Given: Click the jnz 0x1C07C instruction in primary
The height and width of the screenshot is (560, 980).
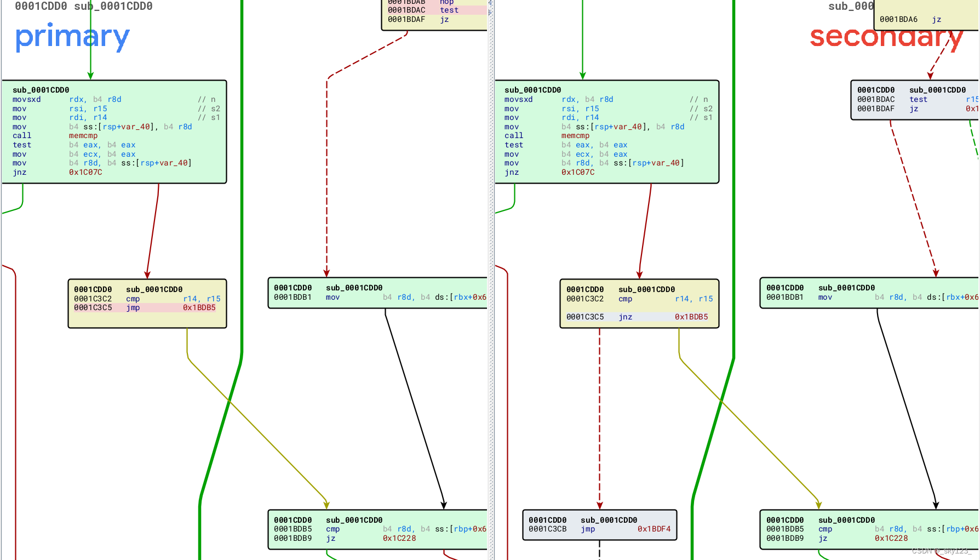Looking at the screenshot, I should [x=55, y=172].
